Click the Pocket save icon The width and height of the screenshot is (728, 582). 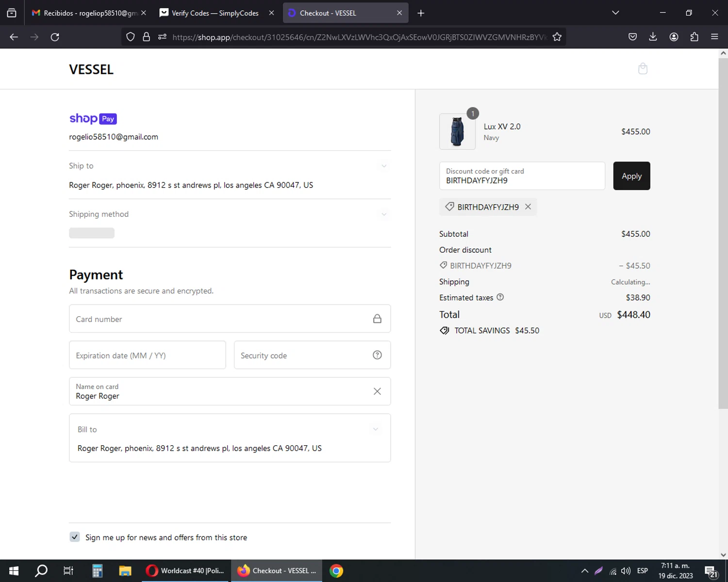click(x=632, y=37)
